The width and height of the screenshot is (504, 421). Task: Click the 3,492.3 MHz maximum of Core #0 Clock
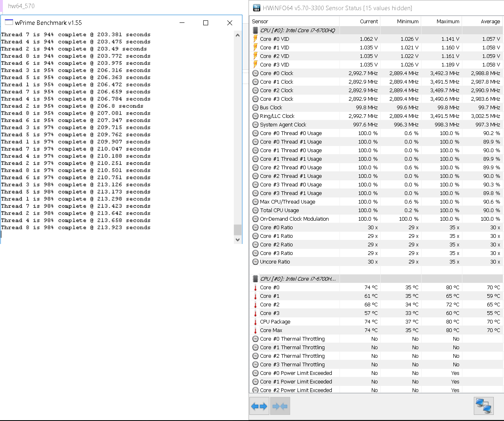click(445, 73)
